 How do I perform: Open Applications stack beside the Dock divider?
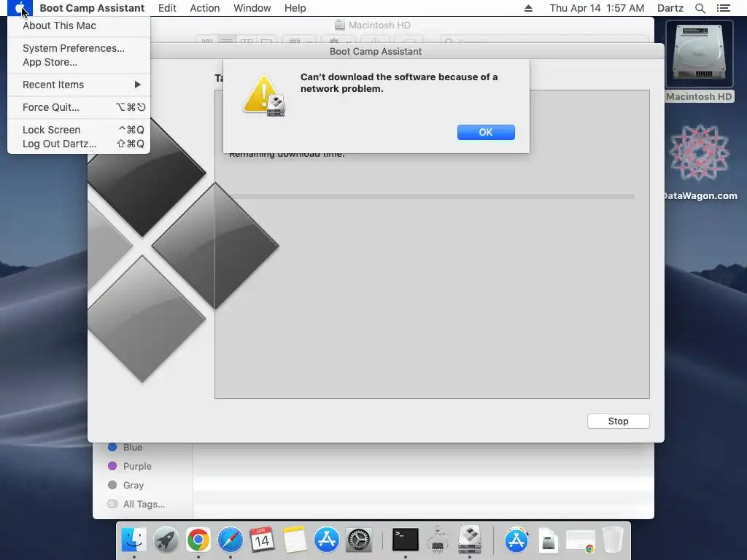(516, 540)
